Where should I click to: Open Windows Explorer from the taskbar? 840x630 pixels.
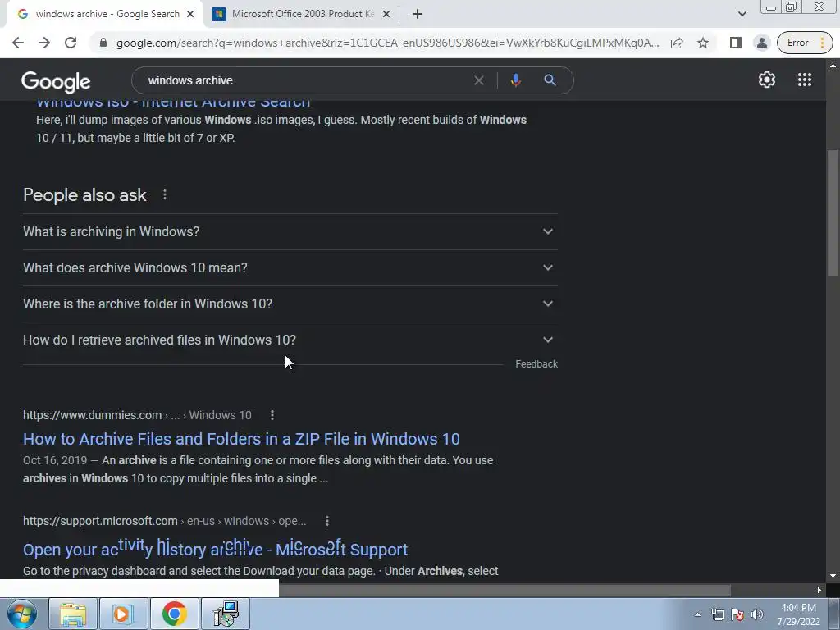(73, 614)
